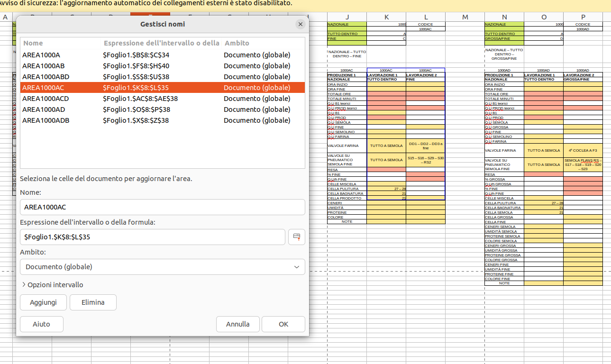611x364 pixels.
Task: Click the range $Foglio1.$B$8:$C$34 cell
Action: (x=136, y=55)
